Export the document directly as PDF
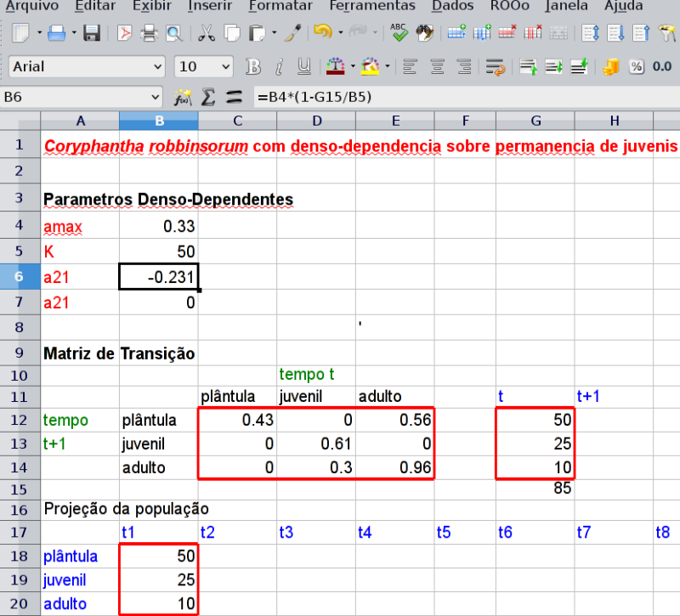This screenshot has height=616, width=680. click(x=124, y=31)
